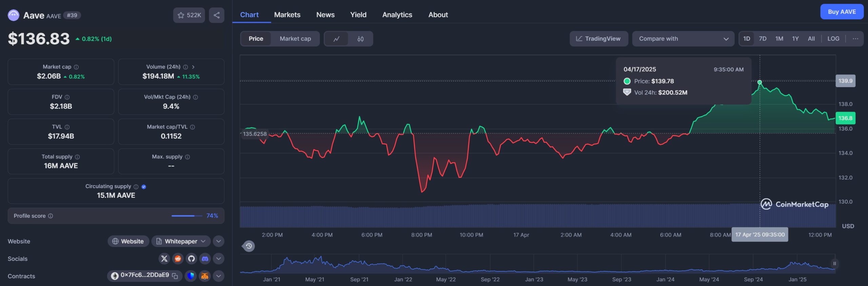This screenshot has width=868, height=286.
Task: Click the $136.83 price text
Action: (39, 39)
